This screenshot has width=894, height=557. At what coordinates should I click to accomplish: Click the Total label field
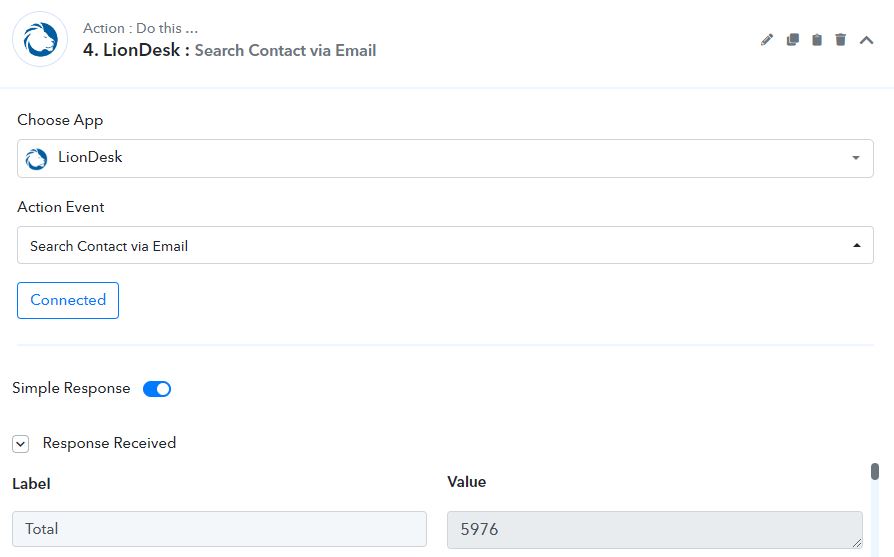pos(220,529)
